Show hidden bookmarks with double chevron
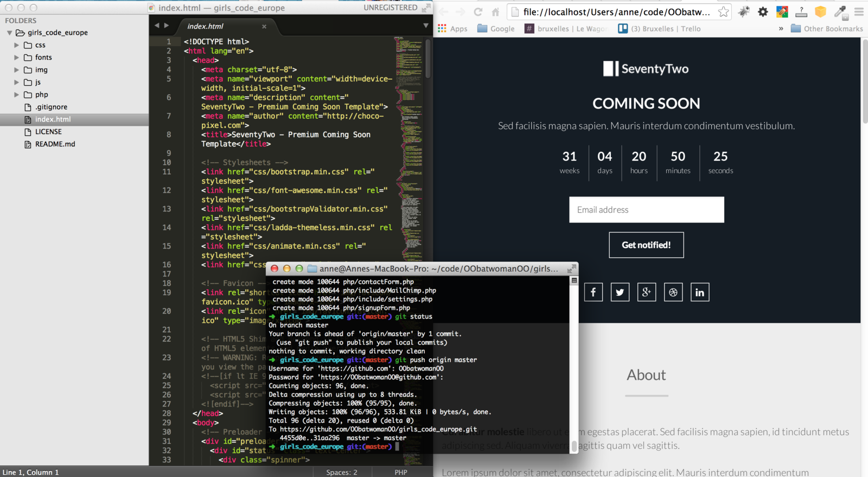 pyautogui.click(x=781, y=29)
